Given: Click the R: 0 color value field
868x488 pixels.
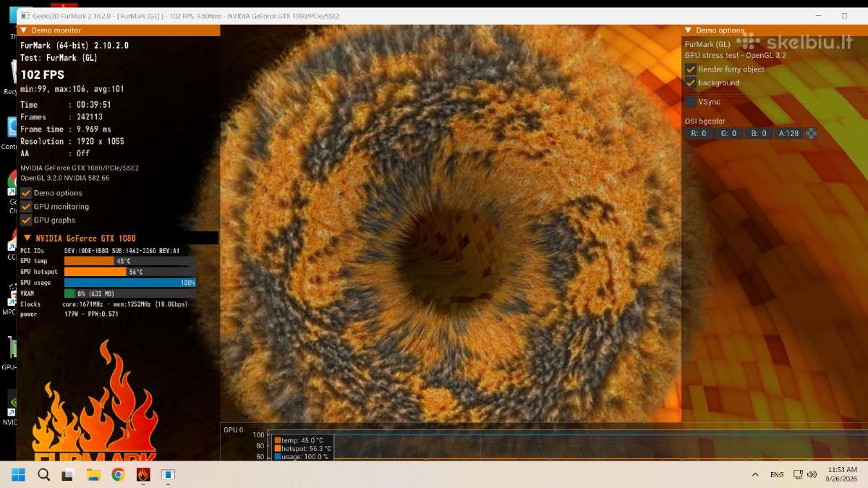Looking at the screenshot, I should 699,133.
